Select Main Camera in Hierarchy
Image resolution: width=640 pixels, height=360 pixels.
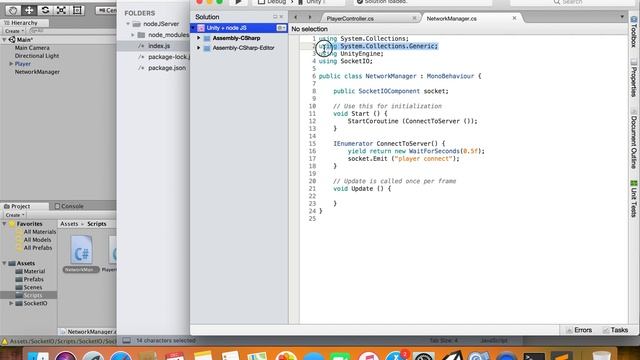point(32,48)
